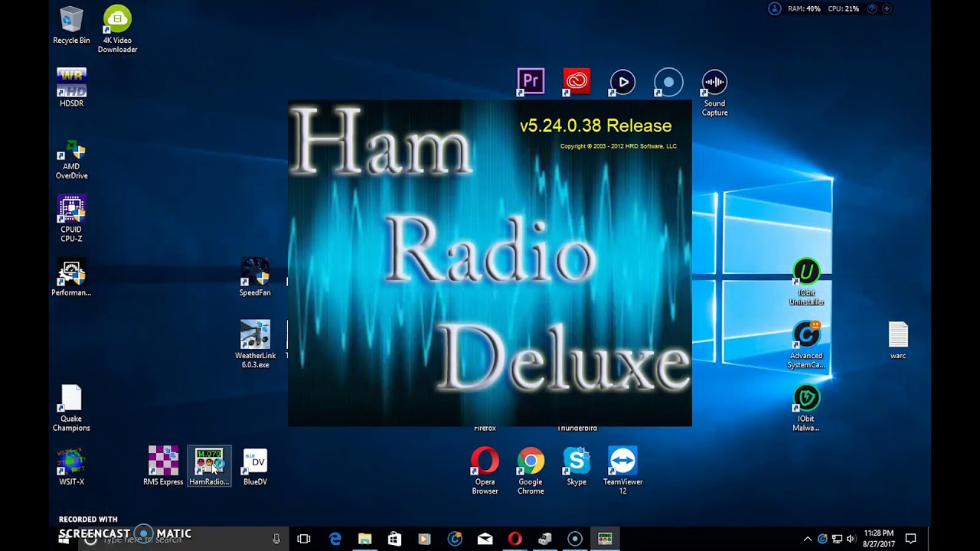980x551 pixels.
Task: Click the RAM 40% monitor widget
Action: (804, 9)
